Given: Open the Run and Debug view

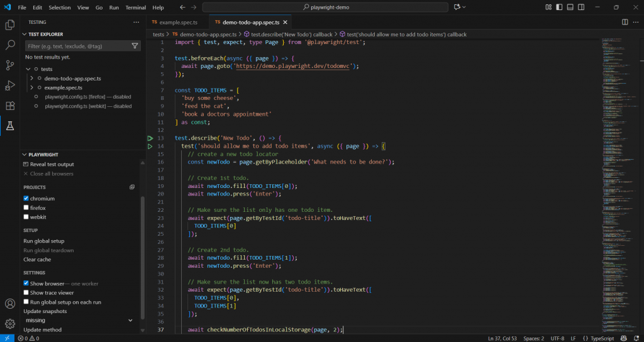Looking at the screenshot, I should 10,85.
